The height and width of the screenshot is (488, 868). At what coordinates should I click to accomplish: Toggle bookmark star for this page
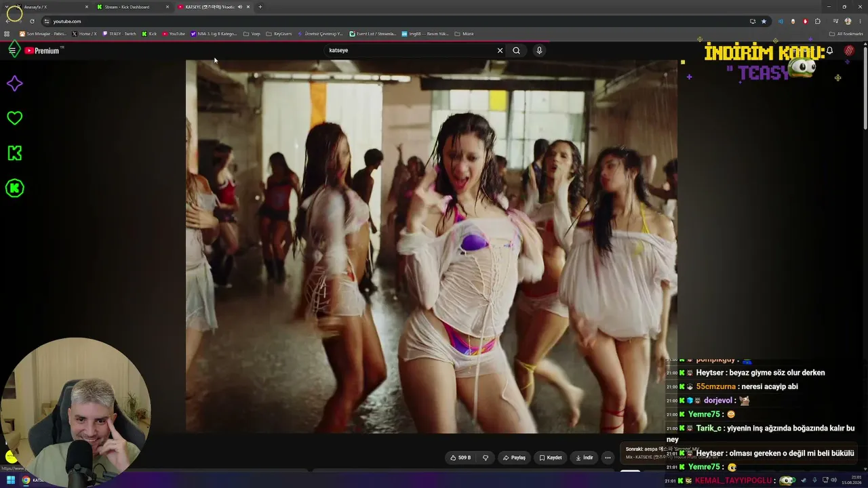tap(764, 21)
